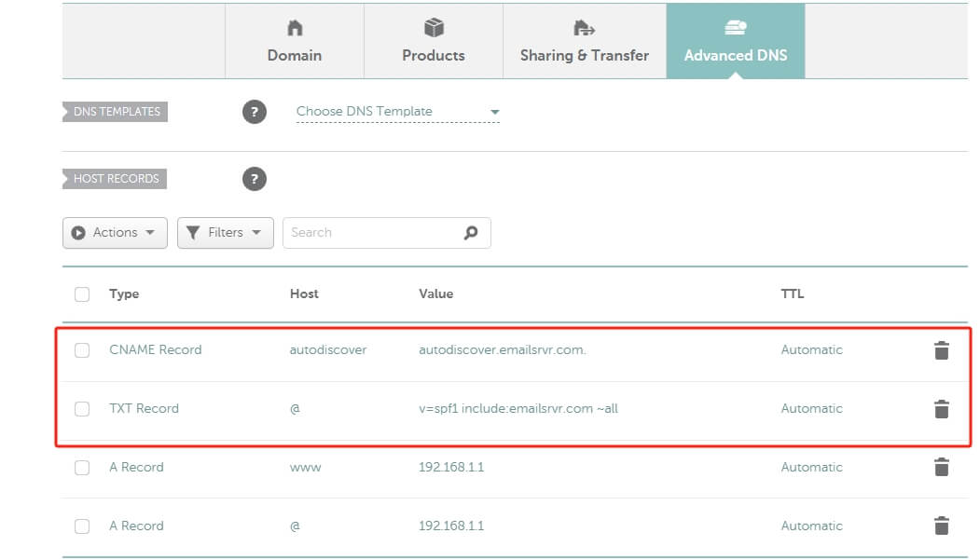Select the TXT Record row checkbox
This screenshot has height=560, width=980.
tap(82, 409)
